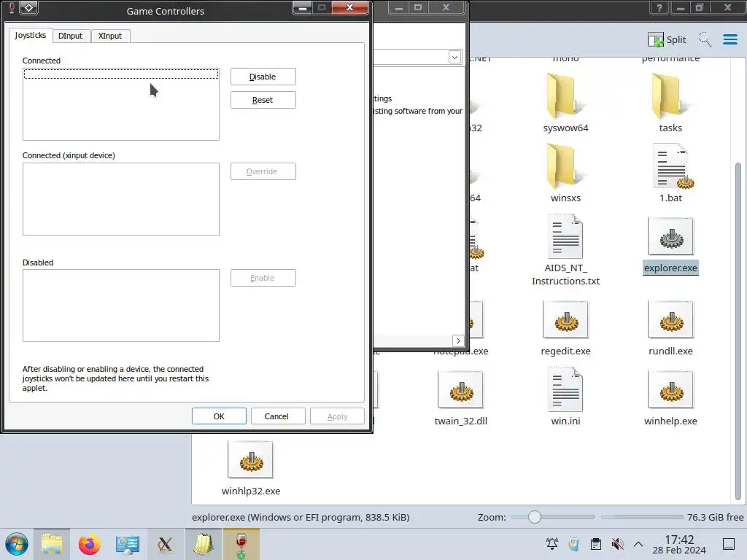Adjust the Zoom slider handle

(x=535, y=517)
